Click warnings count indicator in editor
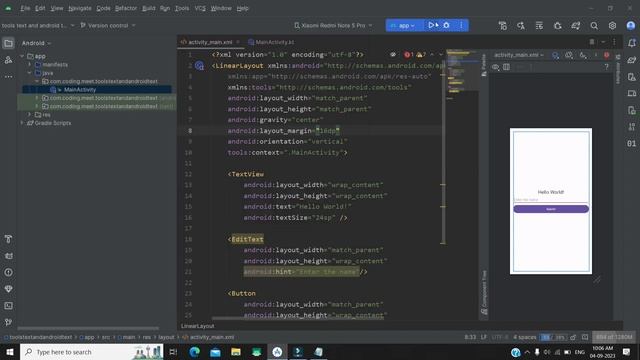640x360 pixels. click(421, 55)
